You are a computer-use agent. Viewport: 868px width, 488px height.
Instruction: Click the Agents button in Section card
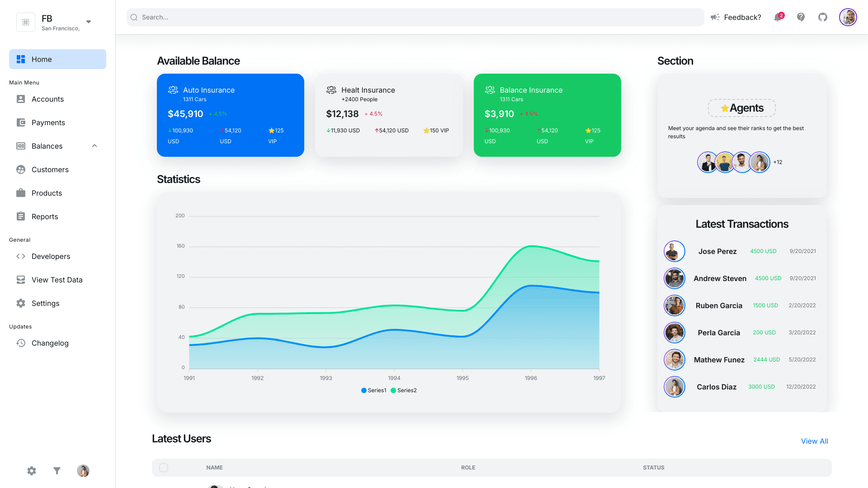(x=741, y=108)
